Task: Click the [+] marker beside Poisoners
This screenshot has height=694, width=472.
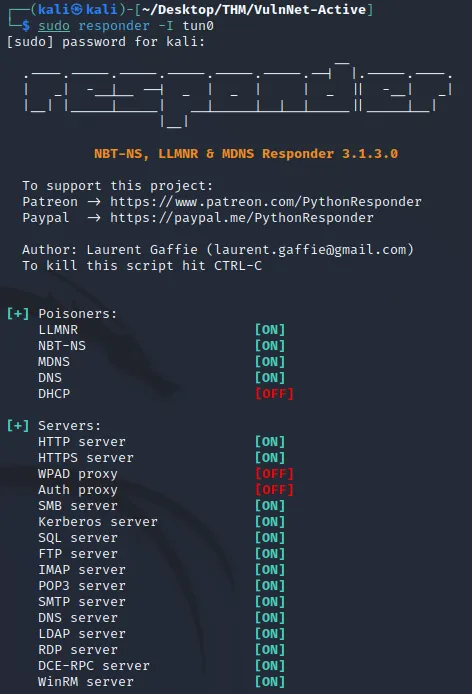Action: click(18, 314)
